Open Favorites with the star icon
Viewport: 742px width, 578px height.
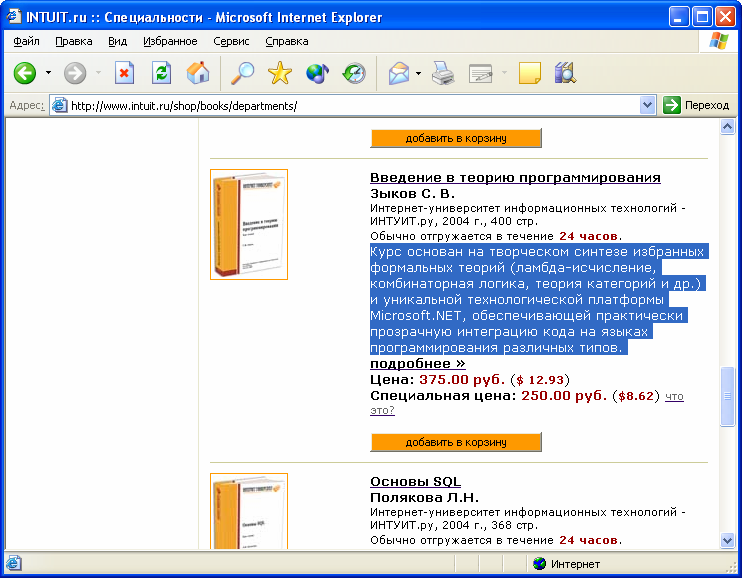[x=280, y=73]
